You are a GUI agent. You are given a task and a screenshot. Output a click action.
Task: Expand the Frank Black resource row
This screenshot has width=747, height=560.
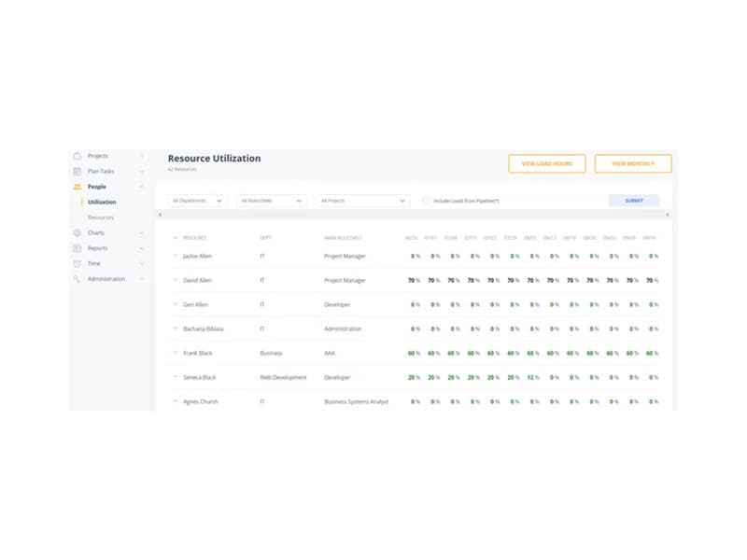pyautogui.click(x=175, y=353)
